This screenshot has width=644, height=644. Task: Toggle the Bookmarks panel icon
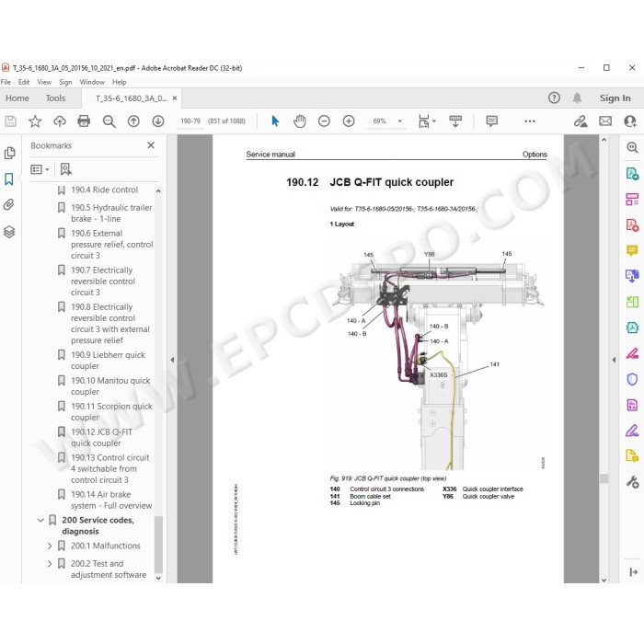(9, 179)
